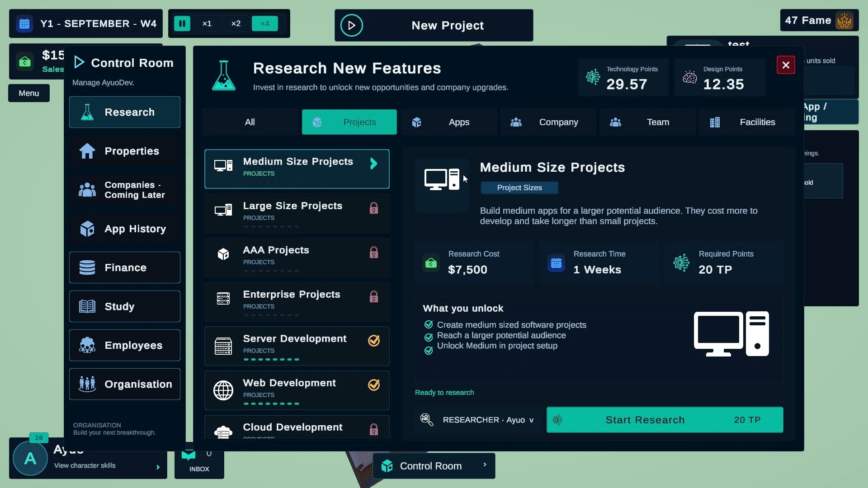The image size is (868, 488).
Task: Open Finance via coin stack icon
Action: pos(87,267)
